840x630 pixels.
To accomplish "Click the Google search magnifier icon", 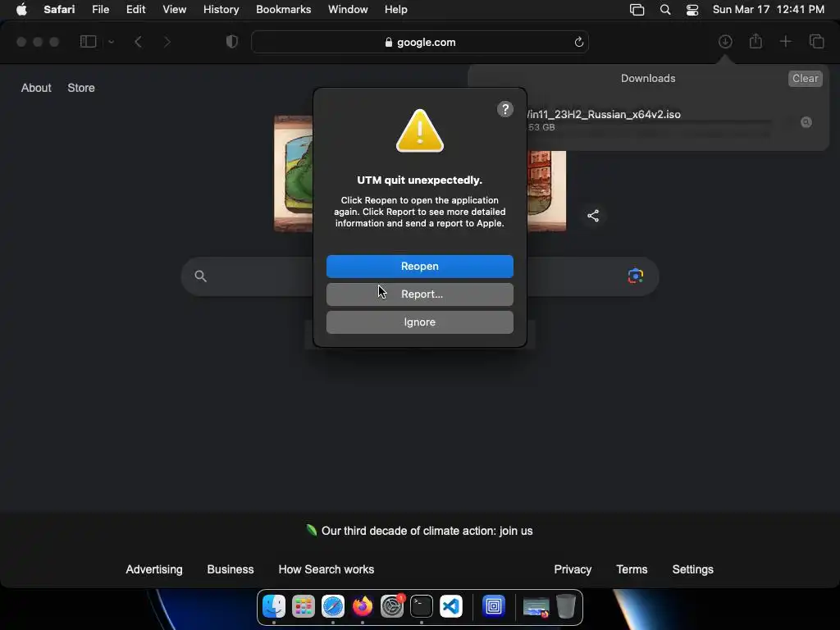I will click(x=200, y=276).
